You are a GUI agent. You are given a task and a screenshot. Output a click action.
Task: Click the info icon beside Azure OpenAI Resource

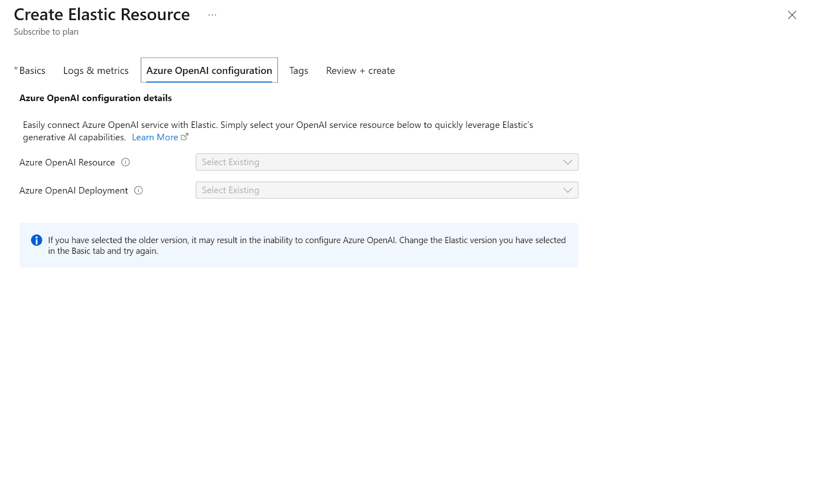pyautogui.click(x=125, y=162)
